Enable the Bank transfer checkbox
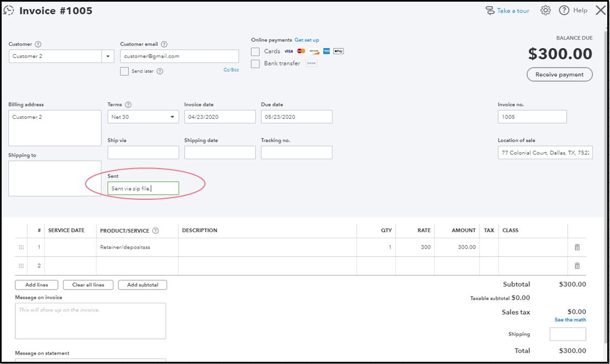 tap(254, 63)
